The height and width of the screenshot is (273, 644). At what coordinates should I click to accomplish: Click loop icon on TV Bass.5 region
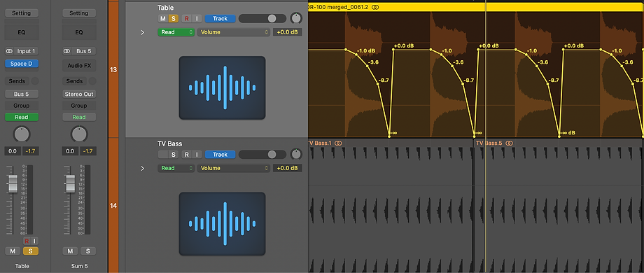coord(510,143)
